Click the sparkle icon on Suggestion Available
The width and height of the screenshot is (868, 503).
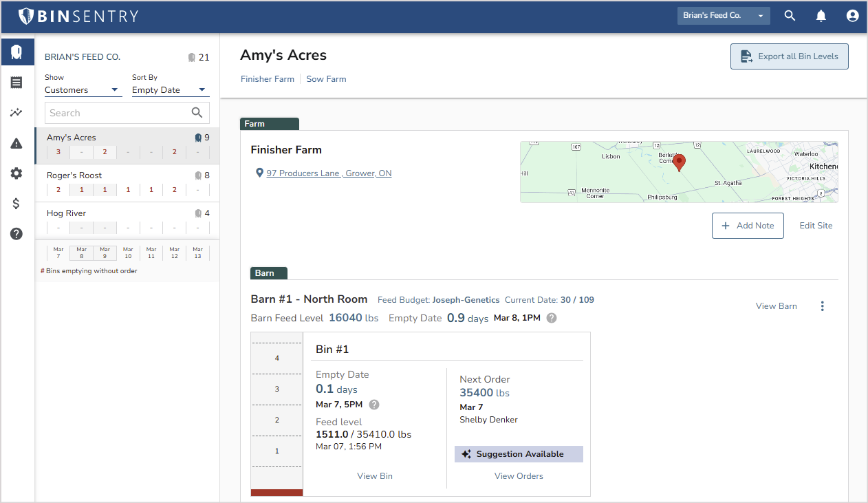tap(466, 454)
